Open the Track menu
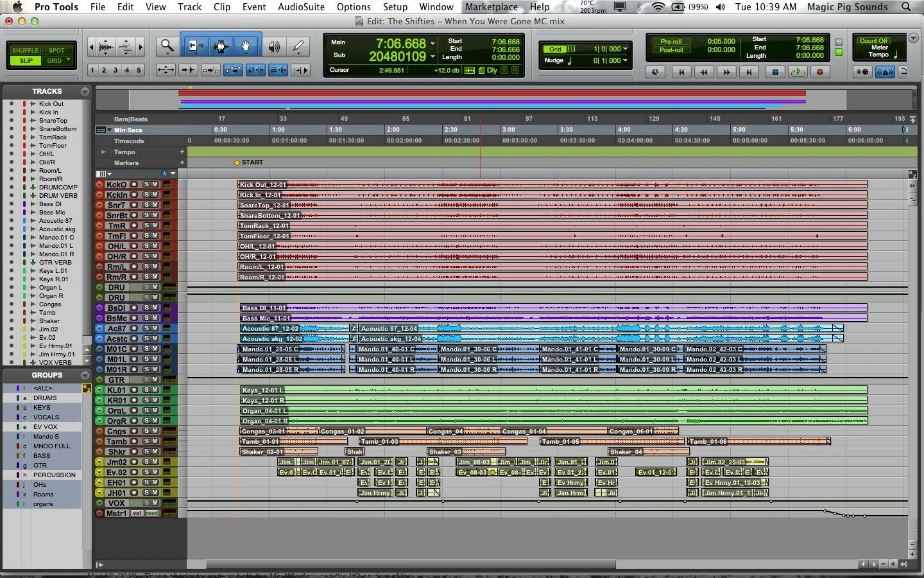 coord(189,6)
